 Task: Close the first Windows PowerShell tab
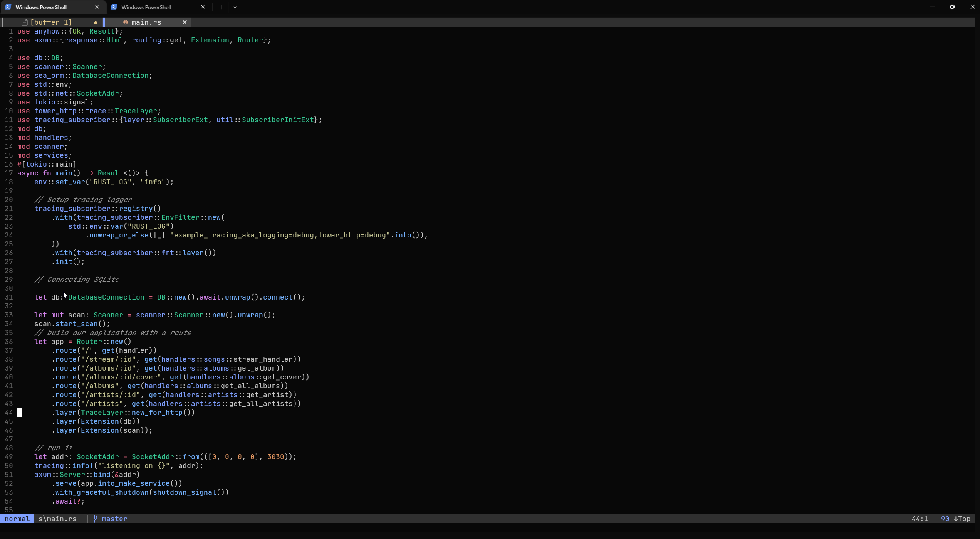click(x=97, y=7)
